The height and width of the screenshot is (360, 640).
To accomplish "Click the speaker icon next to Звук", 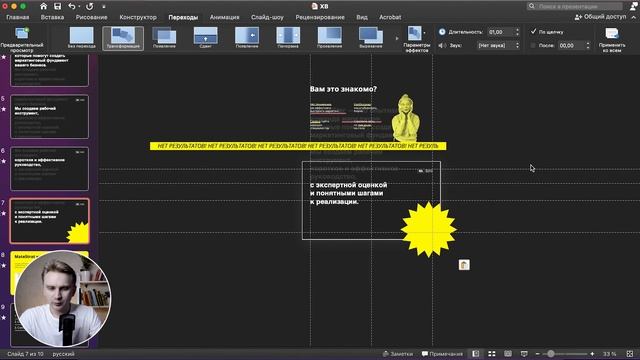I will tap(442, 45).
